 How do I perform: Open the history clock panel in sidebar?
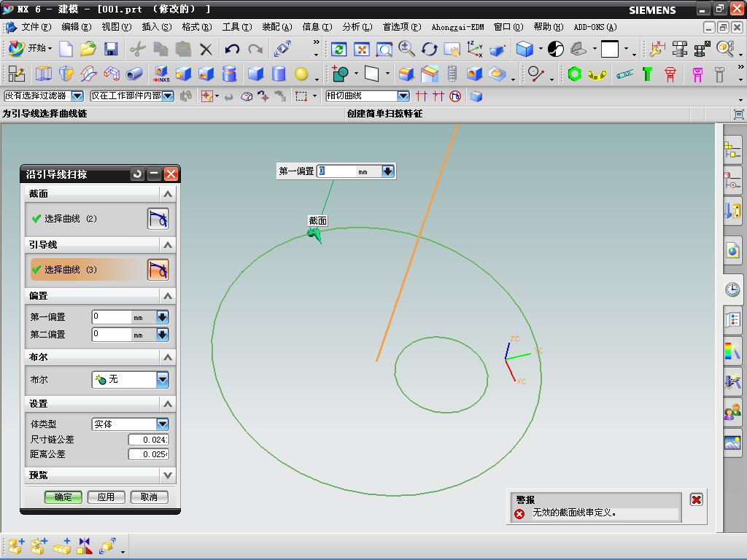(732, 289)
